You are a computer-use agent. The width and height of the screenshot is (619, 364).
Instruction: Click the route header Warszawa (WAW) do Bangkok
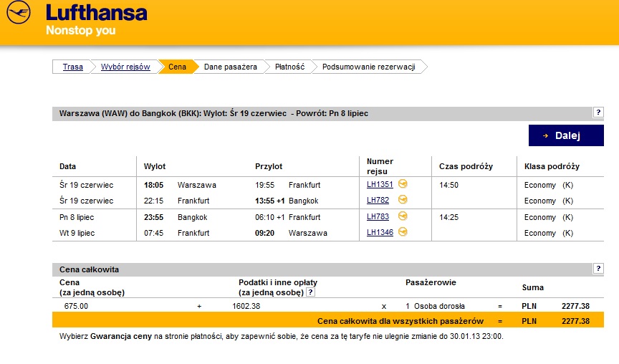pyautogui.click(x=213, y=113)
